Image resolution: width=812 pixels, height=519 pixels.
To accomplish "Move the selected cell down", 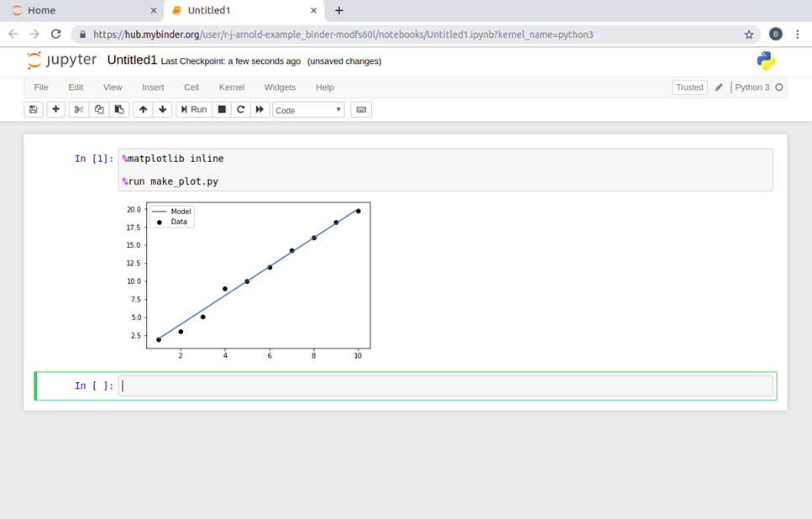I will pos(163,109).
